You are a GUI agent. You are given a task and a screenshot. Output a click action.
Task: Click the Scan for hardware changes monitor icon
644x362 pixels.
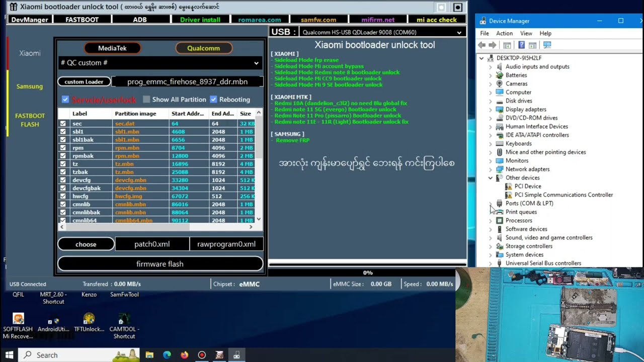pyautogui.click(x=547, y=45)
